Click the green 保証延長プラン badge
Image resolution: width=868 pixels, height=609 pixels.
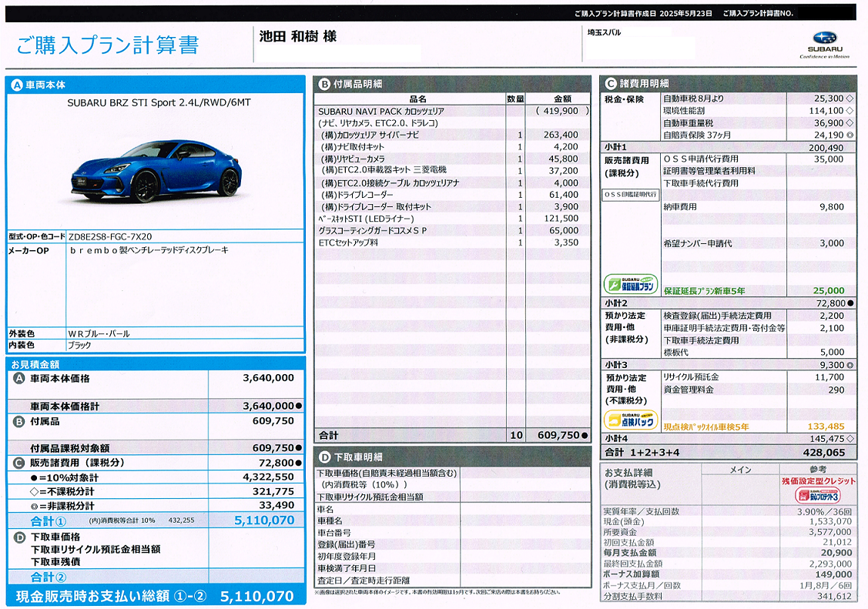point(631,284)
